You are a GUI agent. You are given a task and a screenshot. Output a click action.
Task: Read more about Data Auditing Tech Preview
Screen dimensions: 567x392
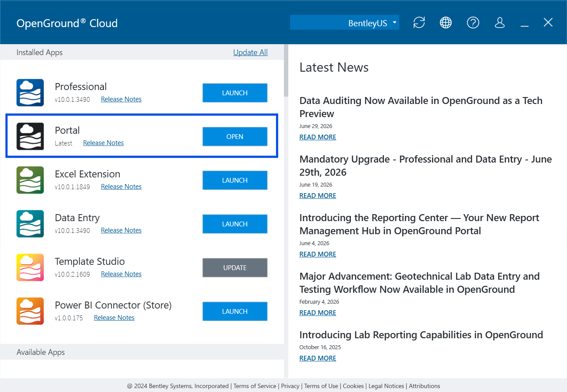pos(318,137)
